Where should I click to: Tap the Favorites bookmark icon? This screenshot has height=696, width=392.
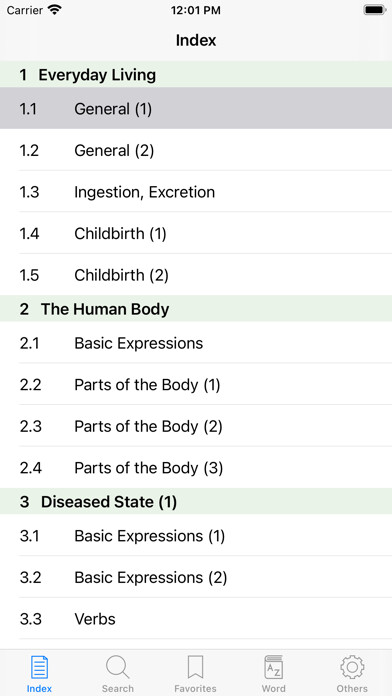pyautogui.click(x=195, y=667)
